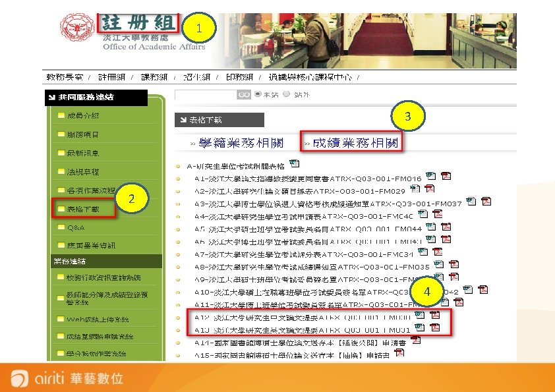555x392 pixels.
Task: Download the Word version of form A2
Action: click(x=415, y=188)
